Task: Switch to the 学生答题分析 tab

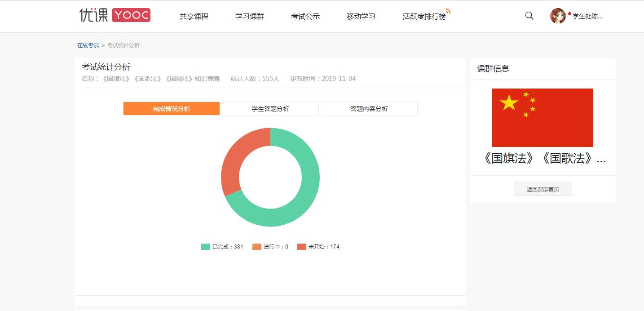Action: click(270, 109)
